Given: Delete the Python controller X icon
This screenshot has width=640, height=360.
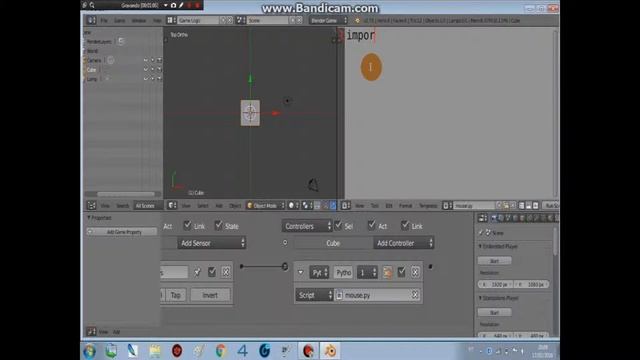Looking at the screenshot, I should [415, 272].
